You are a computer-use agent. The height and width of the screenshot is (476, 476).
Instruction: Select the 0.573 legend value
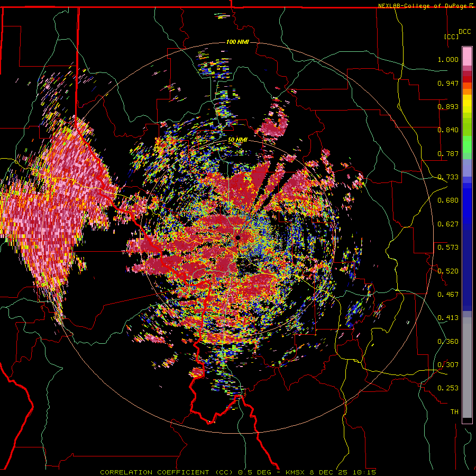click(x=448, y=248)
